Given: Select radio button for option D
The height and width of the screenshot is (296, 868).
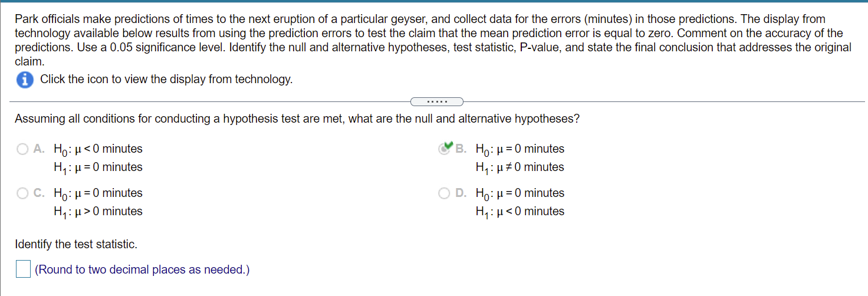Looking at the screenshot, I should pyautogui.click(x=444, y=193).
